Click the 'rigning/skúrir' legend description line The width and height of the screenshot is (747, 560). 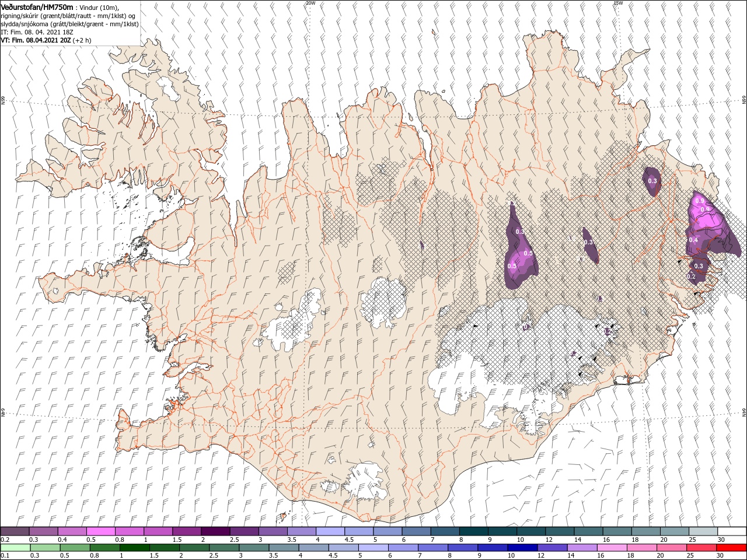point(68,16)
